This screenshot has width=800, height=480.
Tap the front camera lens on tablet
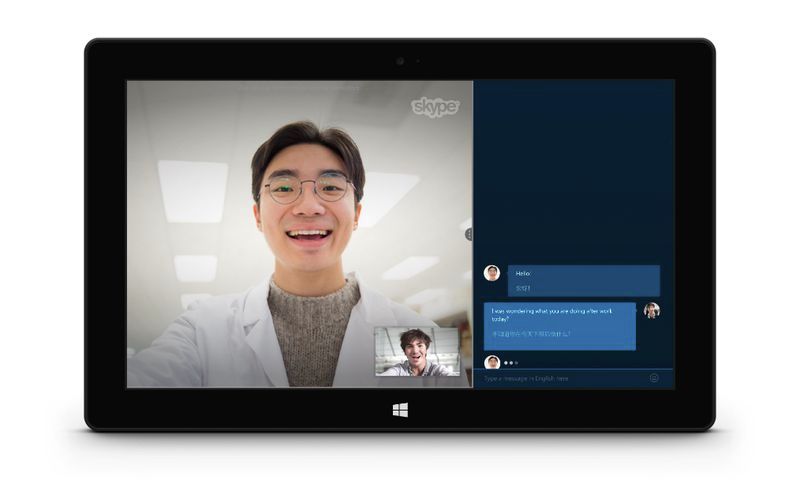400,61
